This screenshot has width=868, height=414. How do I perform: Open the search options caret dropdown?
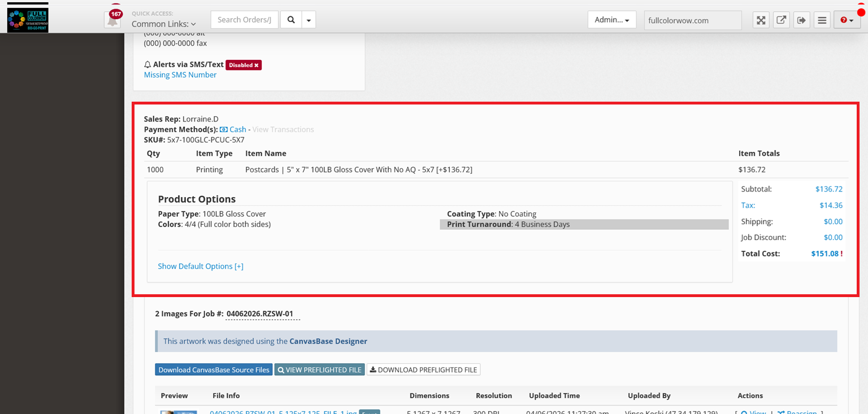[309, 20]
